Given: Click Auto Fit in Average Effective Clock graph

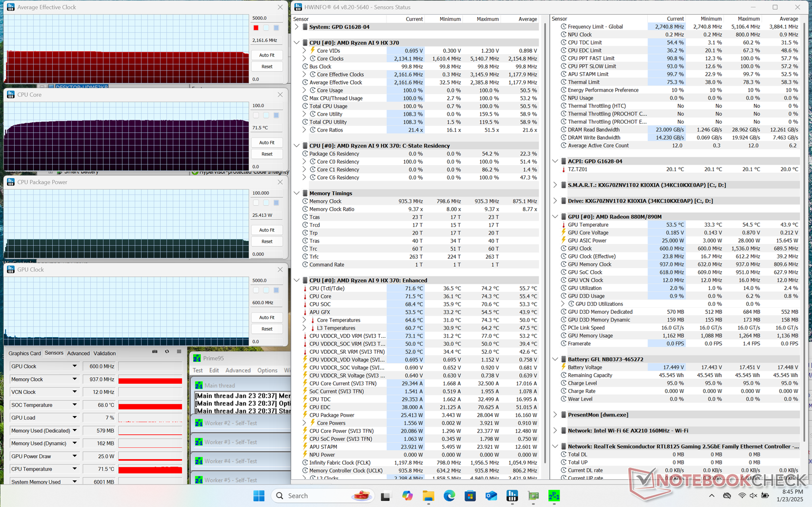Looking at the screenshot, I should click(267, 55).
